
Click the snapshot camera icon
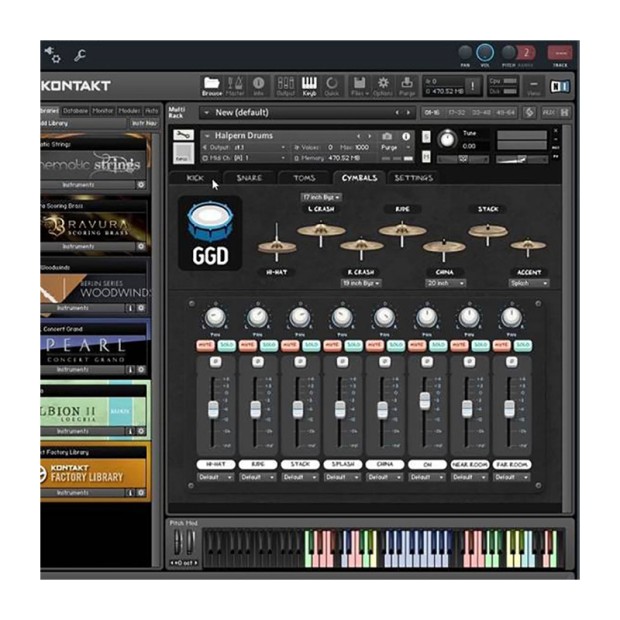(387, 136)
